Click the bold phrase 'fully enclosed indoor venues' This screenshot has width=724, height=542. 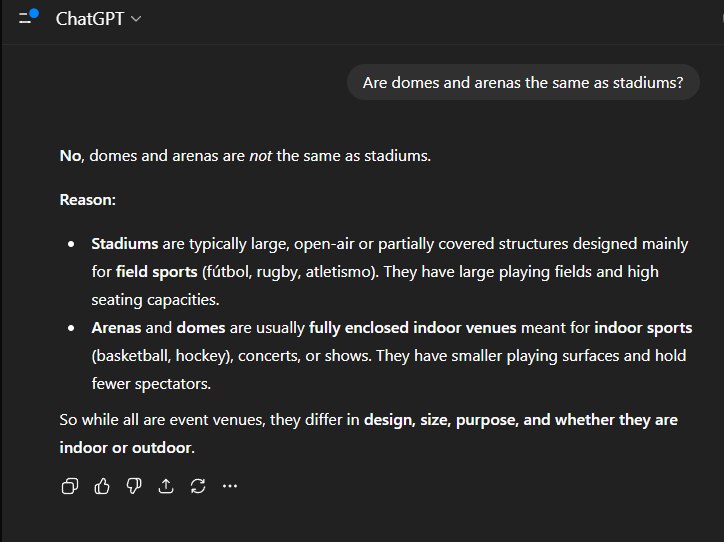point(412,328)
